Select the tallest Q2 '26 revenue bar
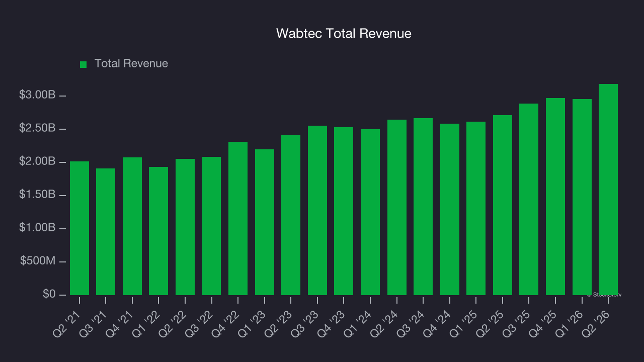Screen dimensions: 644x362 (608, 190)
